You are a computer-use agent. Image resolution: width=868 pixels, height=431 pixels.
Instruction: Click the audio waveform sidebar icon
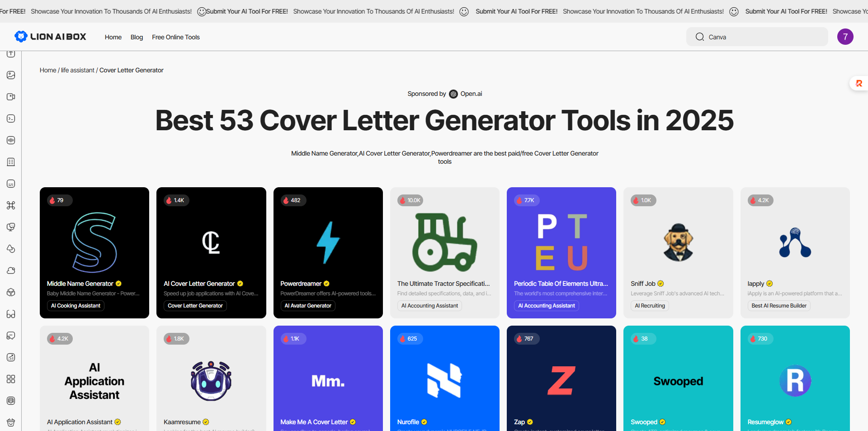click(11, 140)
